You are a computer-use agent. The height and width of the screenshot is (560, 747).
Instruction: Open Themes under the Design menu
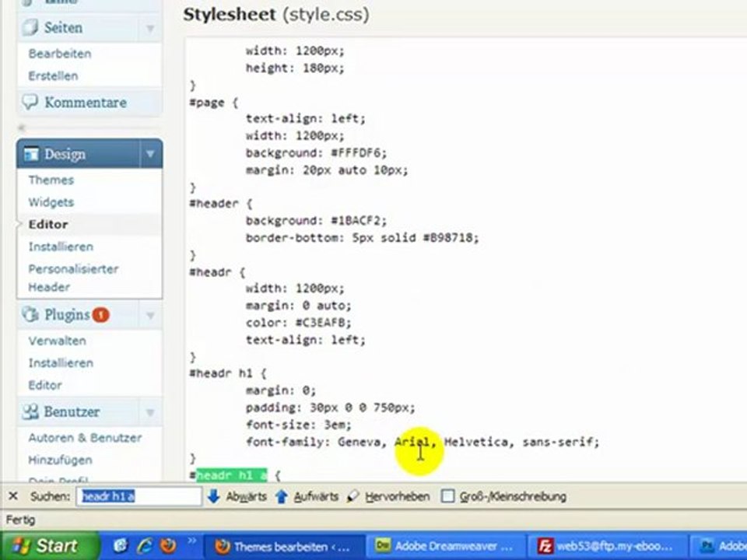point(51,180)
